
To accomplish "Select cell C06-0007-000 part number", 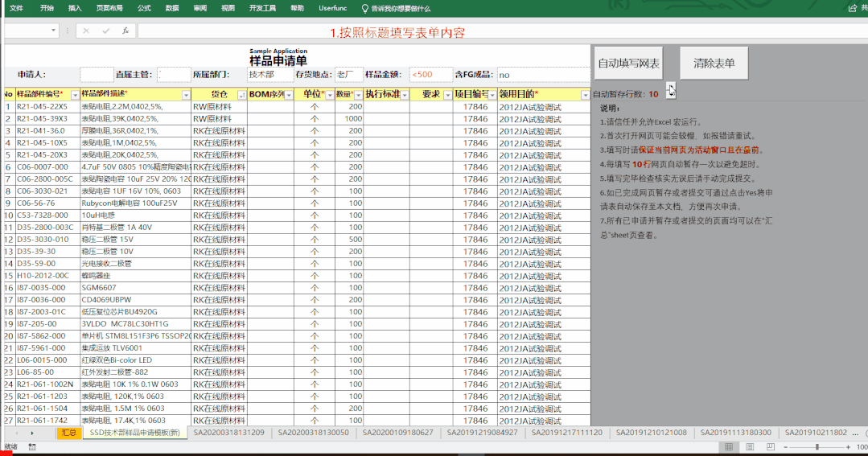I will coord(48,167).
